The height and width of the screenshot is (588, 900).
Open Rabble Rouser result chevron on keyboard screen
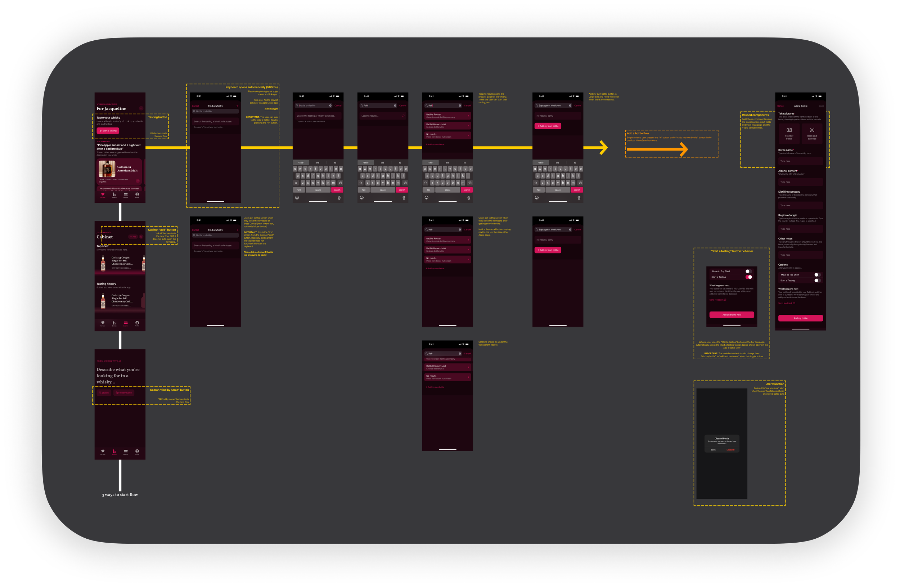(468, 116)
